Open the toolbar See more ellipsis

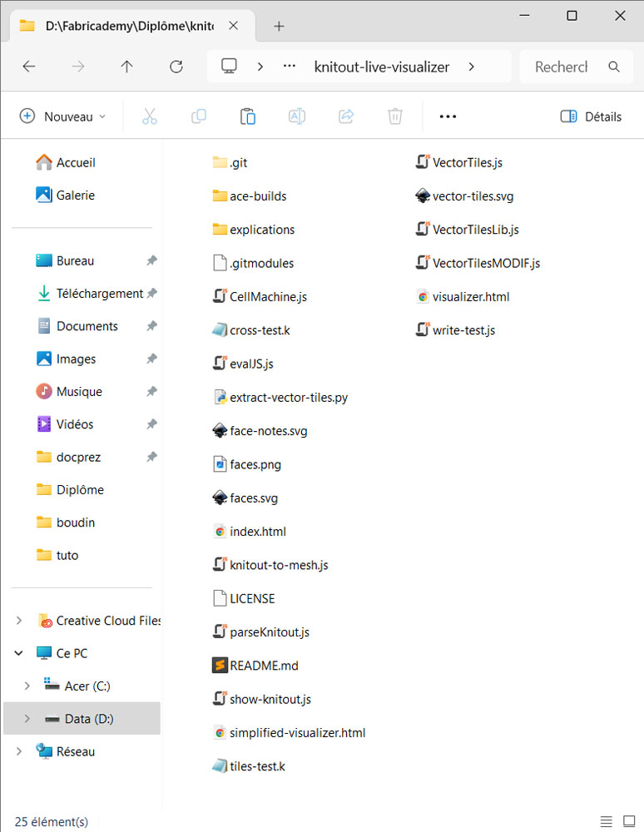tap(448, 116)
